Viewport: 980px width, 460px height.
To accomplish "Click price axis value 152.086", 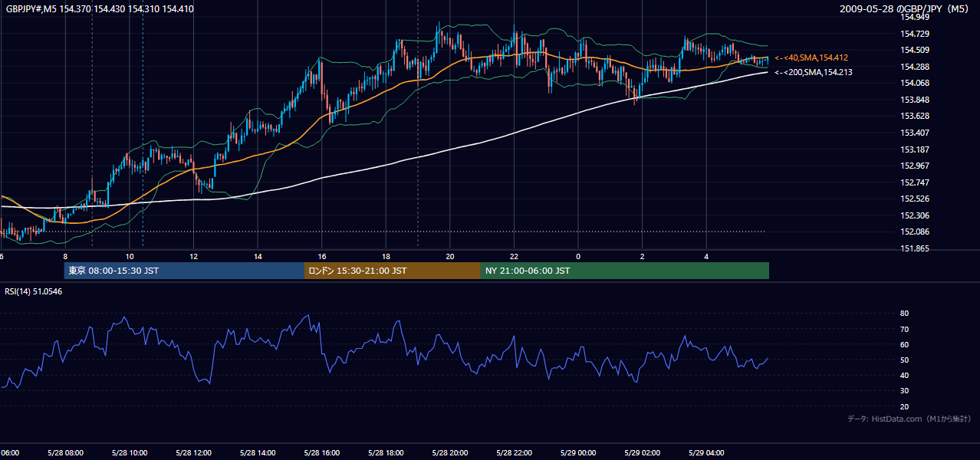I will click(914, 232).
